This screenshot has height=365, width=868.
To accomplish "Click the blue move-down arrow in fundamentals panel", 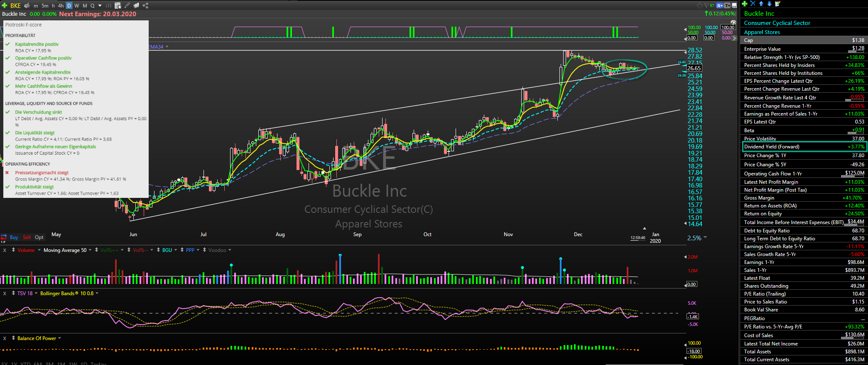I will pyautogui.click(x=769, y=4).
